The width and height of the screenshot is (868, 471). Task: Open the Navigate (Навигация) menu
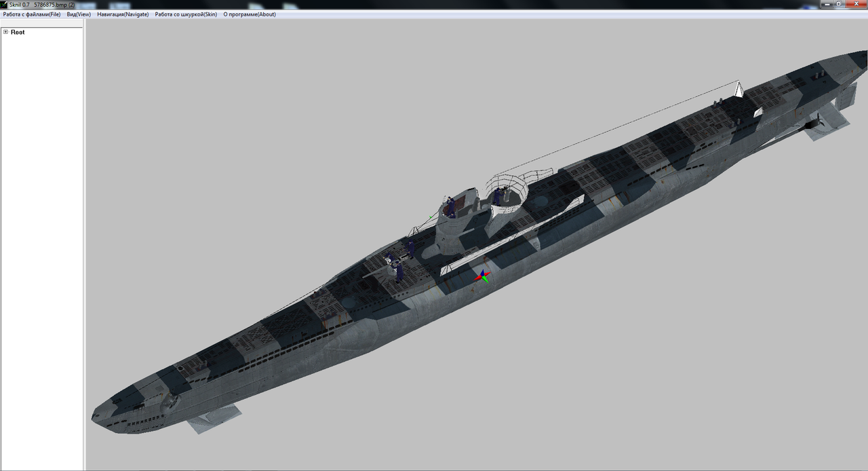[123, 14]
